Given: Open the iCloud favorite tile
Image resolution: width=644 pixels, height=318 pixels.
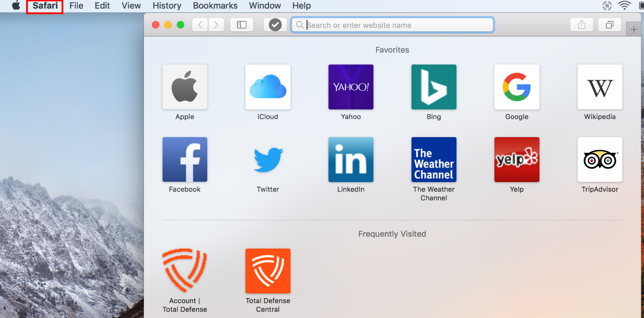Looking at the screenshot, I should pyautogui.click(x=268, y=87).
